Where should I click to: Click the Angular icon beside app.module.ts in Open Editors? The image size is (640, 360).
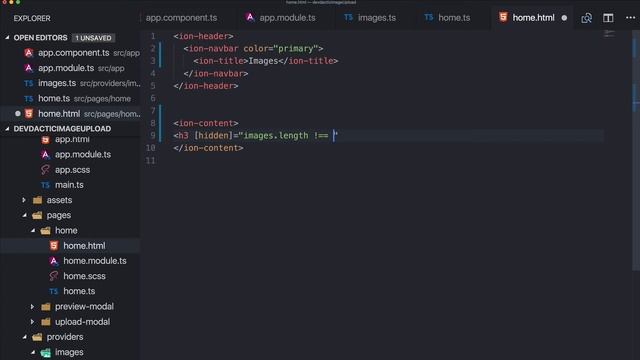(x=29, y=68)
